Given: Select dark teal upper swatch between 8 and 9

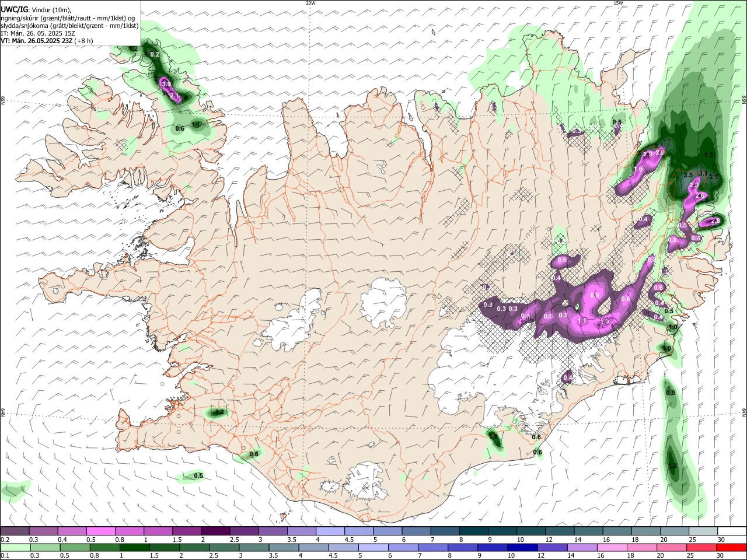Looking at the screenshot, I should 474,531.
